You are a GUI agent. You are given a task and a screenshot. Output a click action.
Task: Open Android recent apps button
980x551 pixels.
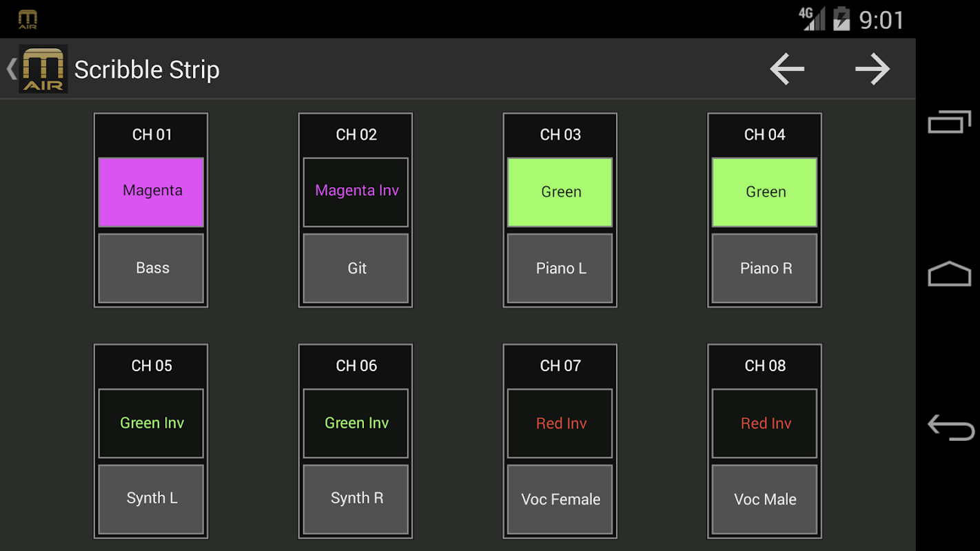coord(949,123)
